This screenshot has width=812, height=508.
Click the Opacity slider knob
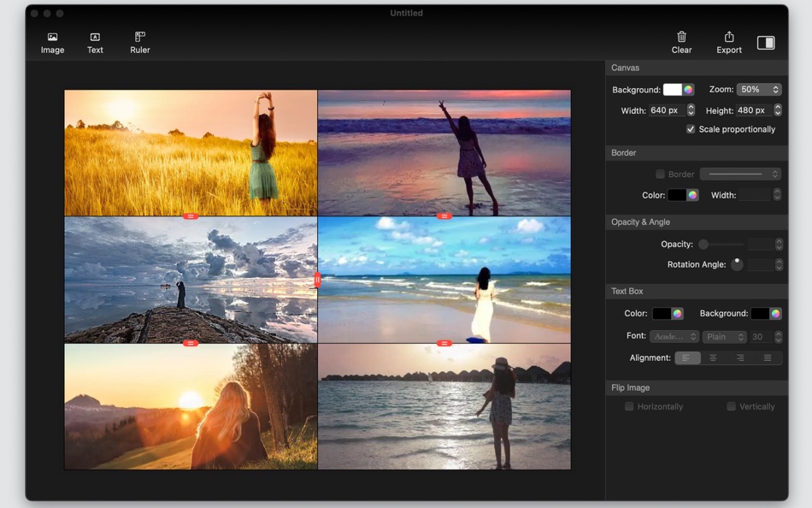tap(703, 244)
